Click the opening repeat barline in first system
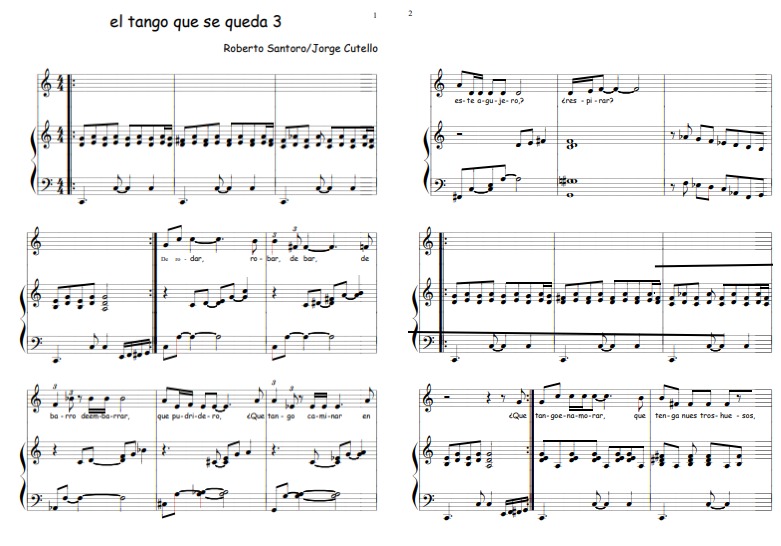 [71, 135]
